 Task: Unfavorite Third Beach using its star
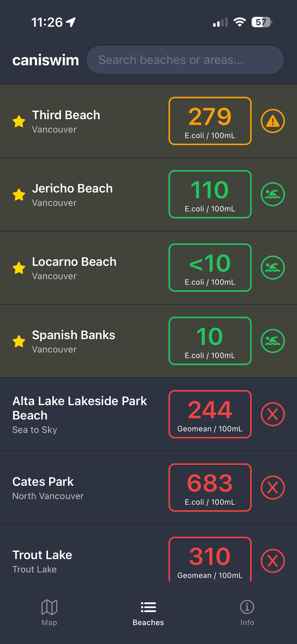click(19, 121)
